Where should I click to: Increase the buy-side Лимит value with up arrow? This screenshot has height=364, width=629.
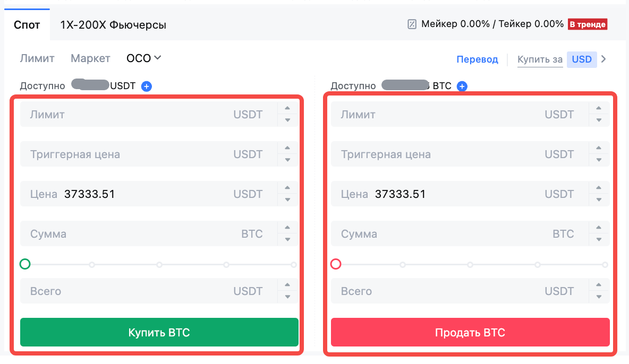(x=287, y=108)
